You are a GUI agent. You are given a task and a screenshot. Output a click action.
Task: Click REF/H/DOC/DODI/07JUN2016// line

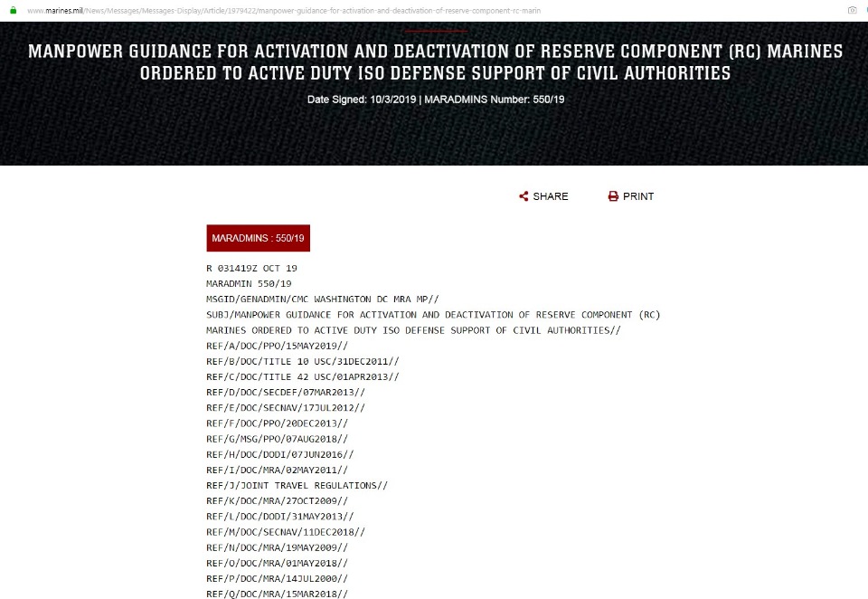(x=280, y=454)
